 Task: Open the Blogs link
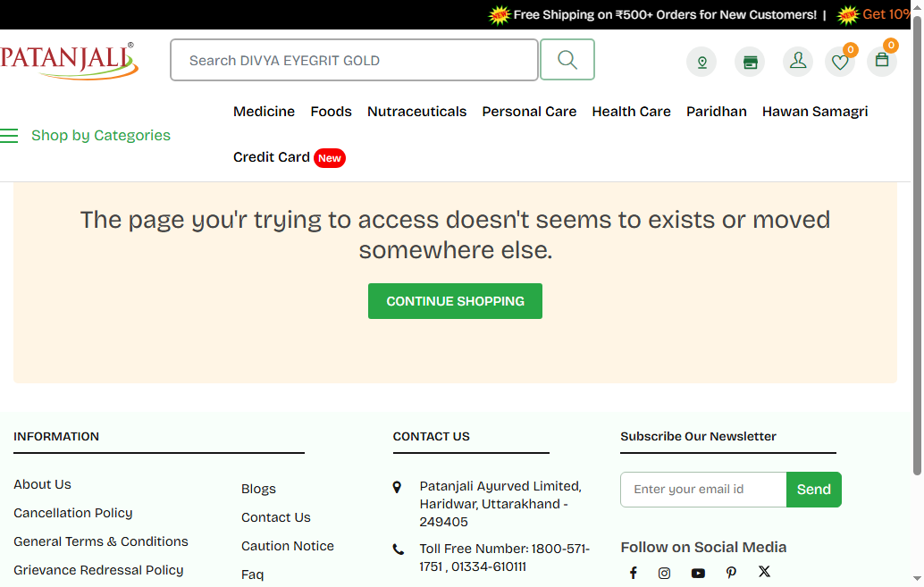[258, 489]
